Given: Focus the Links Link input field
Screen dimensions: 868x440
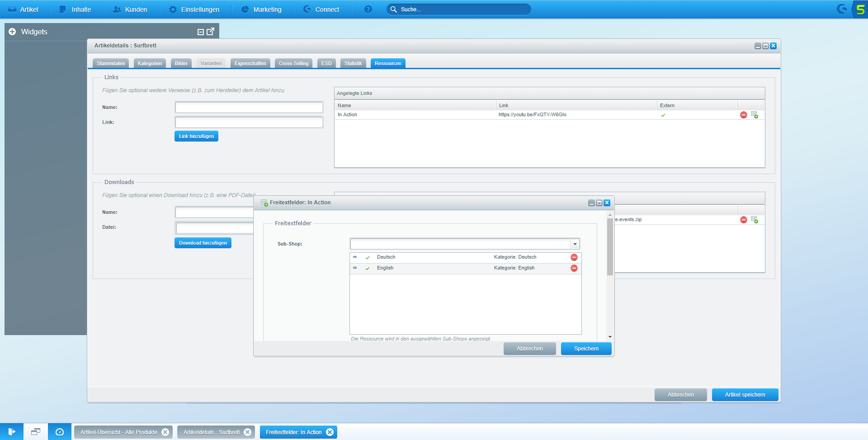Looking at the screenshot, I should [x=249, y=122].
